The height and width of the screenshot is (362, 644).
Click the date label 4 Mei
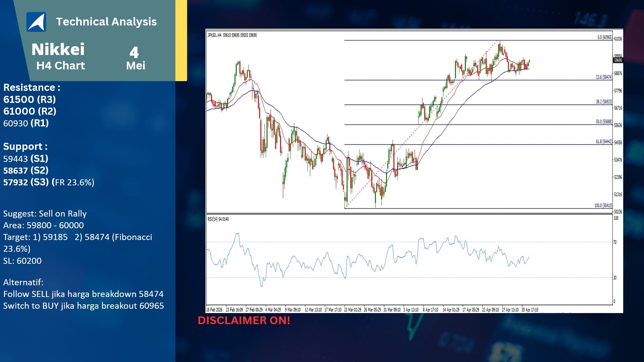click(135, 58)
